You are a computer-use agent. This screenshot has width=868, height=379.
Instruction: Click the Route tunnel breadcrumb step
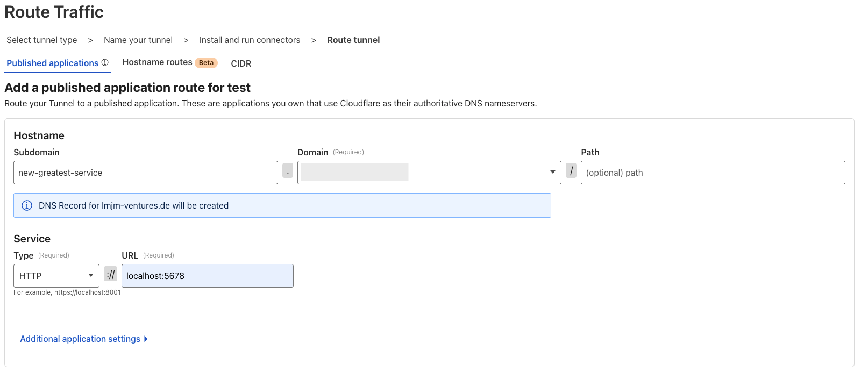tap(353, 40)
